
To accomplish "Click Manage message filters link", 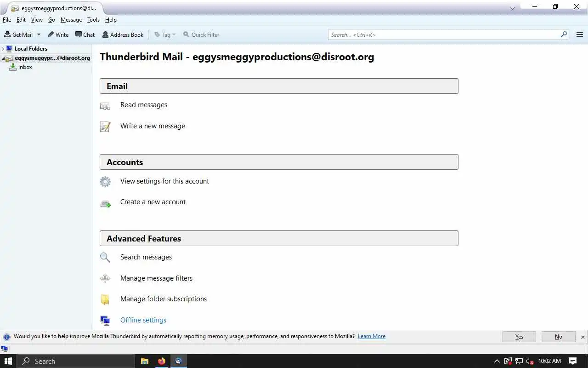I will coord(156,278).
